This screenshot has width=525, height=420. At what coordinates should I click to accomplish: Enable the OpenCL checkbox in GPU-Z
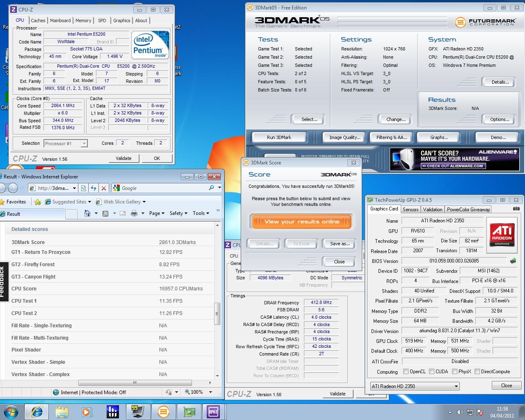pyautogui.click(x=406, y=372)
